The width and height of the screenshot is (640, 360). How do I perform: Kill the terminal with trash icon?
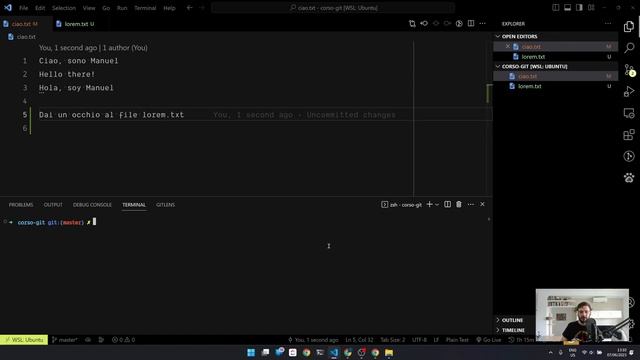coord(459,204)
